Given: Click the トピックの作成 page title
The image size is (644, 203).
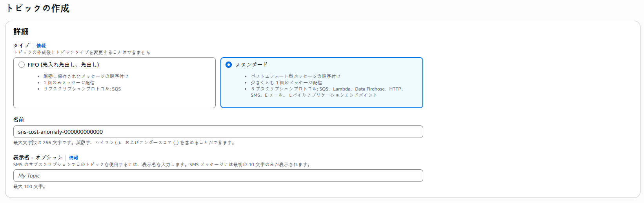Looking at the screenshot, I should pos(38,9).
